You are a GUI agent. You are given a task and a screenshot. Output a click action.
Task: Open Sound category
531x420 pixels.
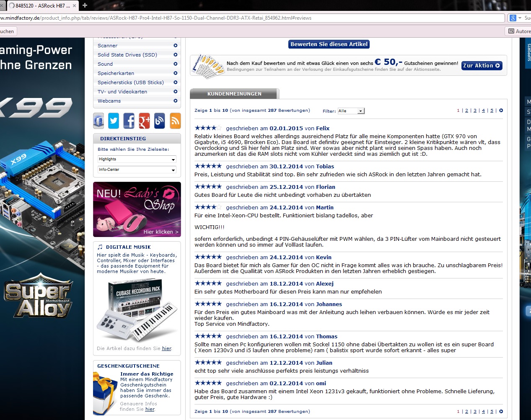pos(105,64)
